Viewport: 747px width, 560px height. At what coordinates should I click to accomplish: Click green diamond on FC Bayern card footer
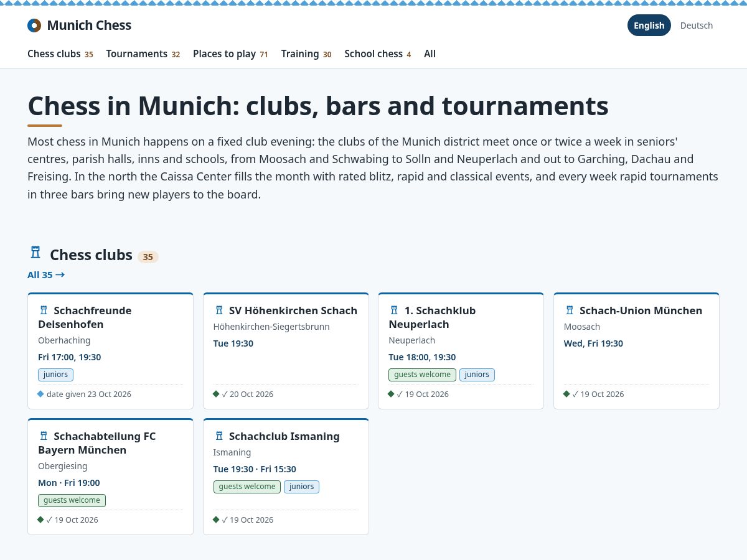(41, 520)
